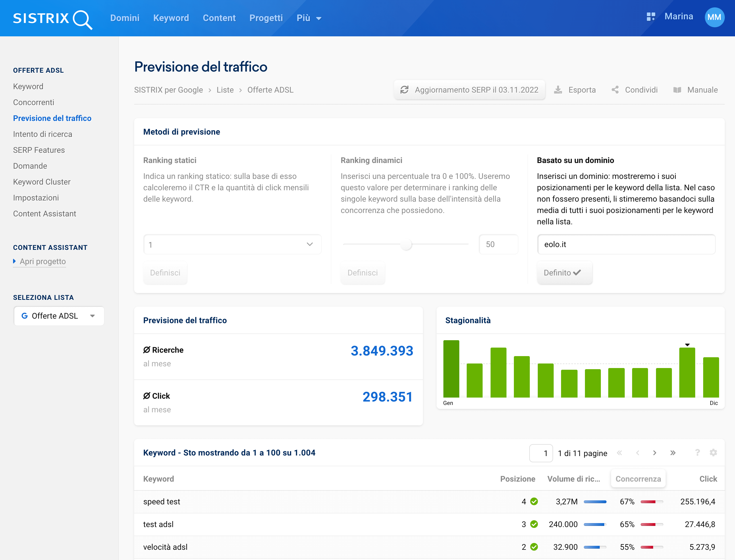Click the volume bar for speed test
Image resolution: width=735 pixels, height=560 pixels.
tap(595, 501)
